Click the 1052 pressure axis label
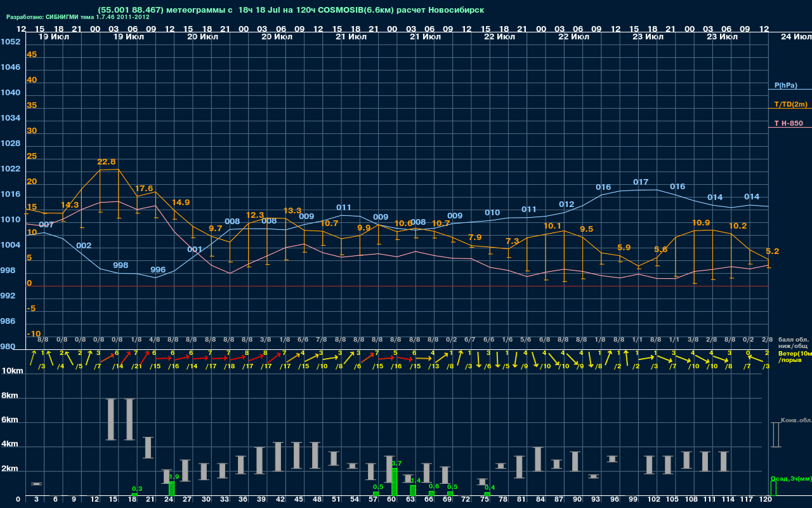This screenshot has width=812, height=508. [10, 42]
